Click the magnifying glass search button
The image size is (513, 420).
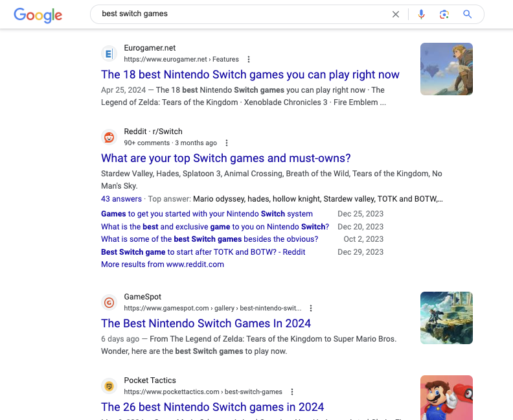[467, 14]
